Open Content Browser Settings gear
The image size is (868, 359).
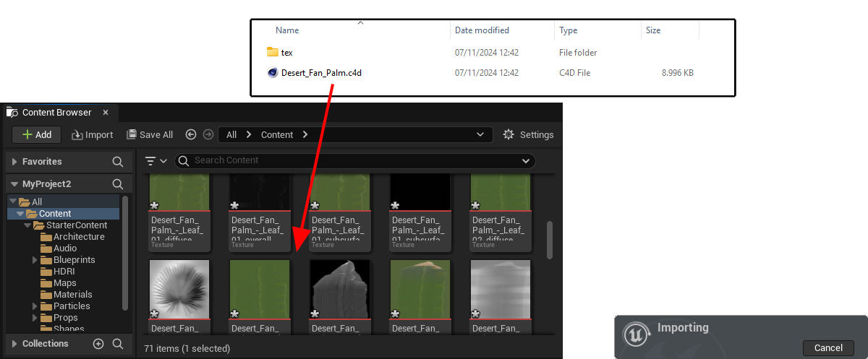coord(509,134)
